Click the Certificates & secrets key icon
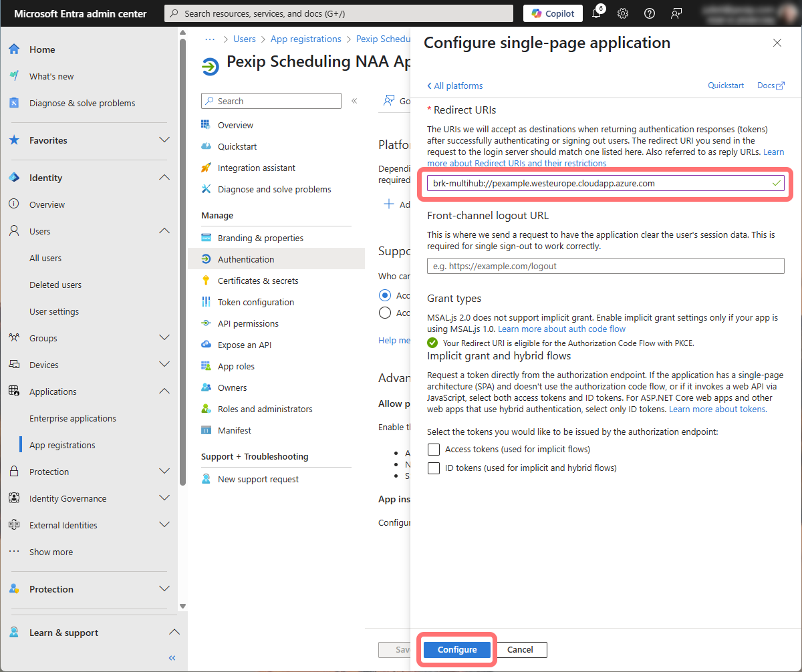Screen dimensions: 802x672 point(206,281)
